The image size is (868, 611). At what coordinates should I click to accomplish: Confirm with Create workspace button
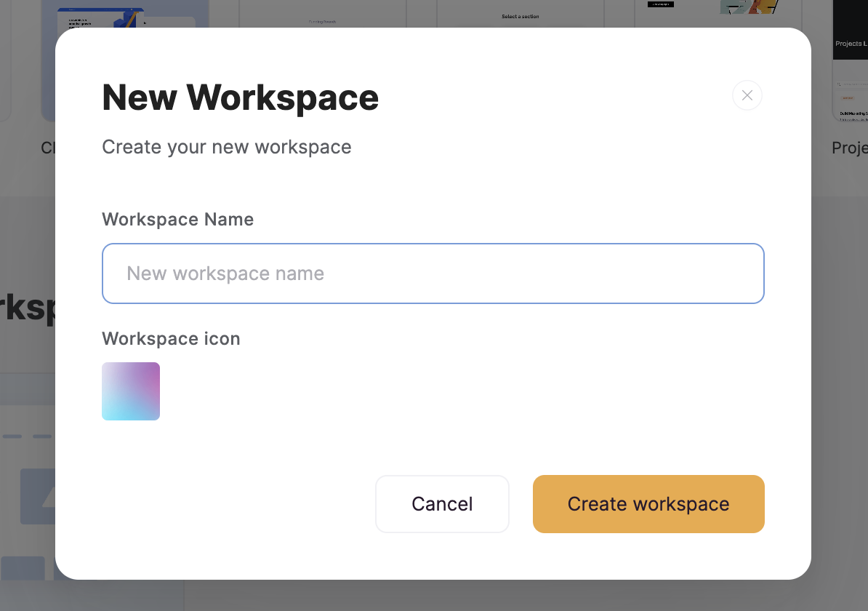648,504
